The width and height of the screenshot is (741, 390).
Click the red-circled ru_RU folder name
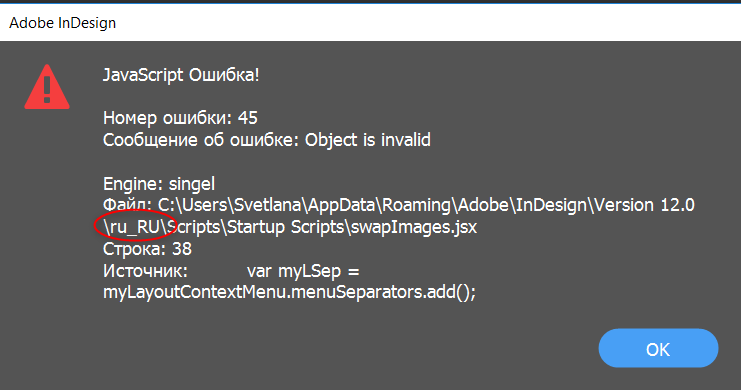pos(135,227)
